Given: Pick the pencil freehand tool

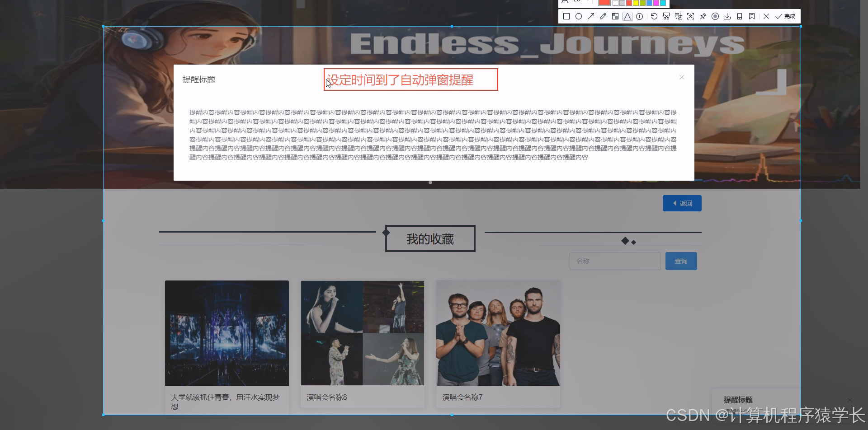Looking at the screenshot, I should (603, 16).
